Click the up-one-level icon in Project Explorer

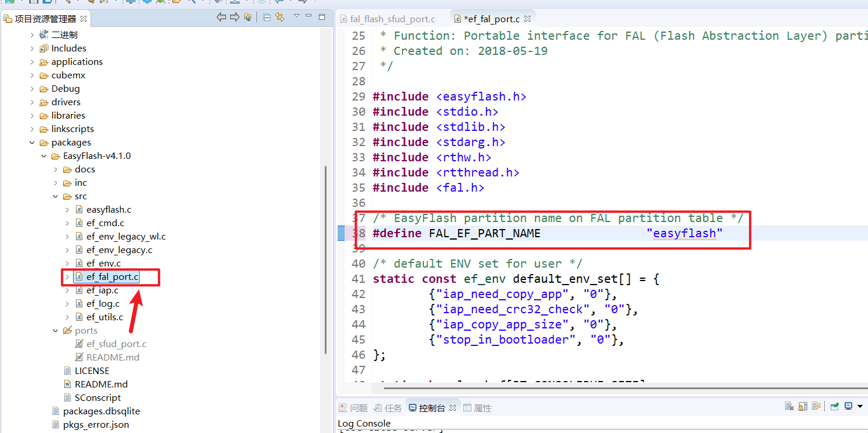click(x=248, y=18)
